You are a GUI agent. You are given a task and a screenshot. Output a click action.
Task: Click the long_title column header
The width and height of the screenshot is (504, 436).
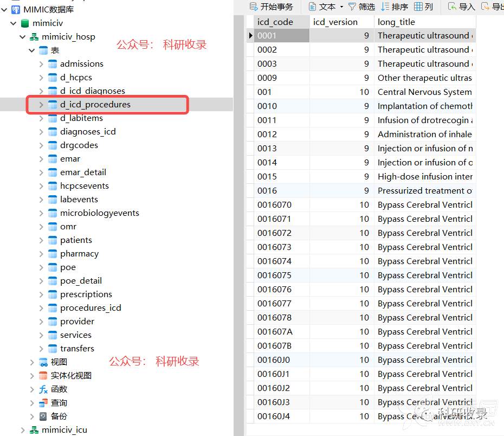[x=396, y=22]
